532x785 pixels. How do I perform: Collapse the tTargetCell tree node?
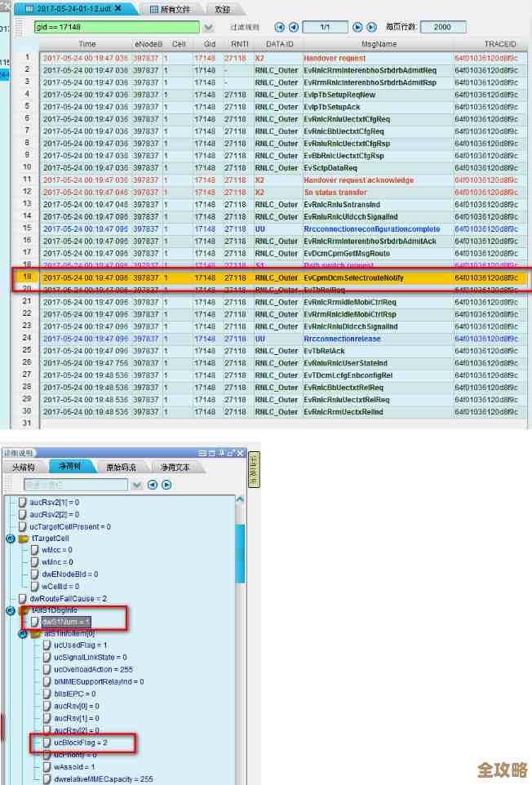click(x=11, y=539)
